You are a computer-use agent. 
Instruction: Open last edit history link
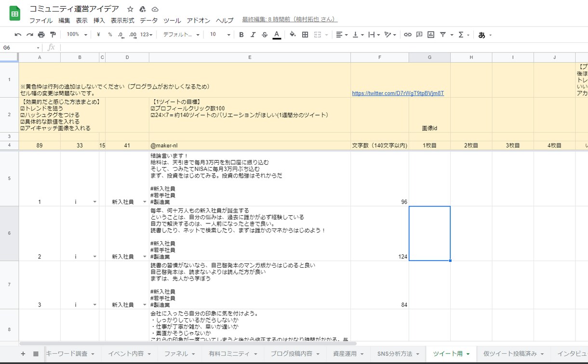(290, 20)
